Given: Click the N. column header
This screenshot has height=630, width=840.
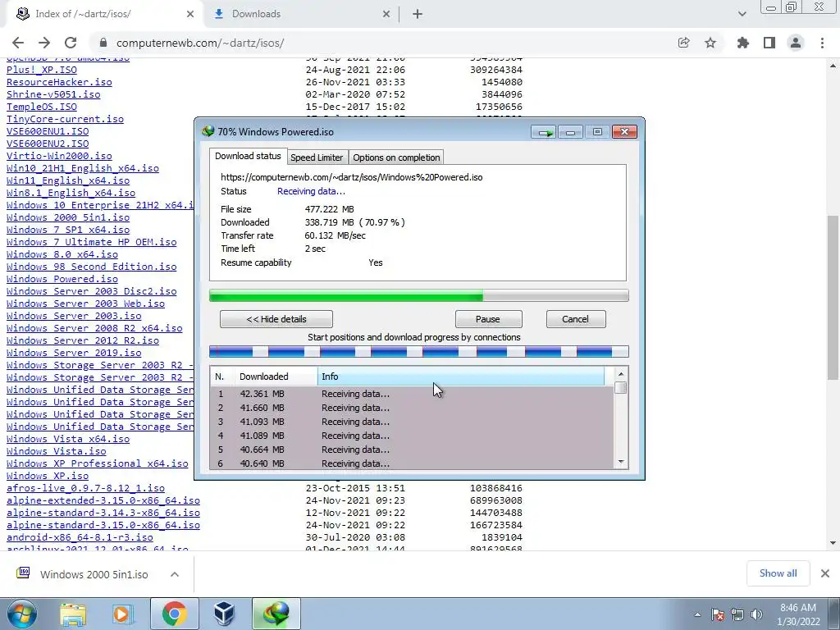Looking at the screenshot, I should (x=222, y=377).
